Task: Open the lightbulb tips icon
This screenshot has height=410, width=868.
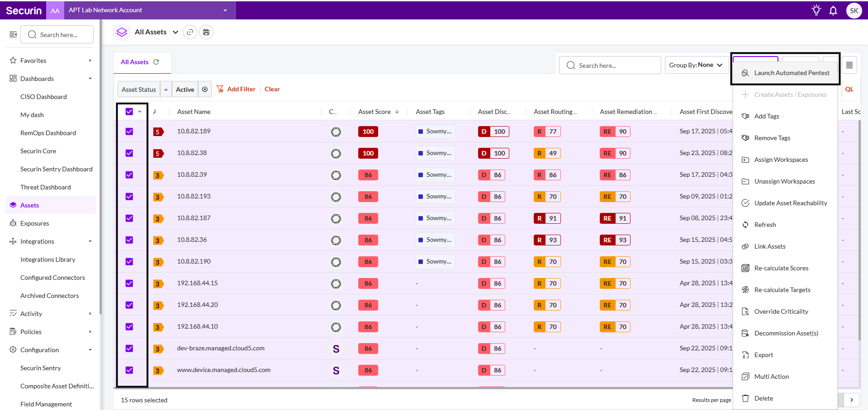Action: point(816,10)
